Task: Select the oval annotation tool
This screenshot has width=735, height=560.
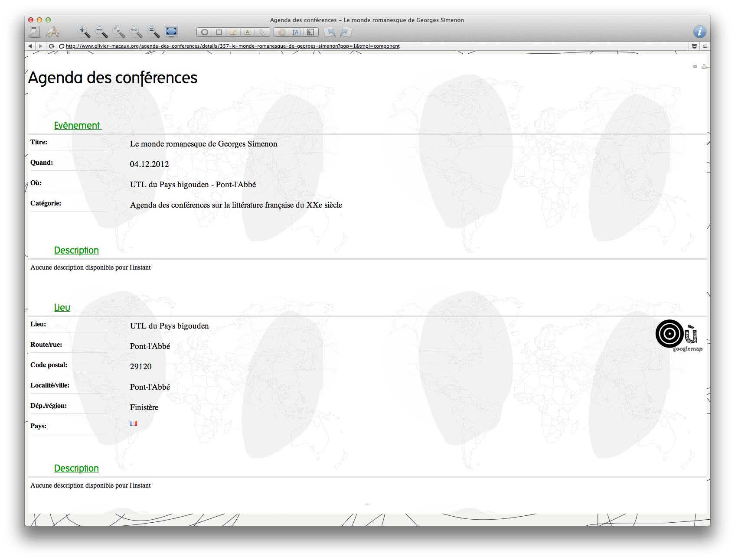Action: (x=204, y=32)
